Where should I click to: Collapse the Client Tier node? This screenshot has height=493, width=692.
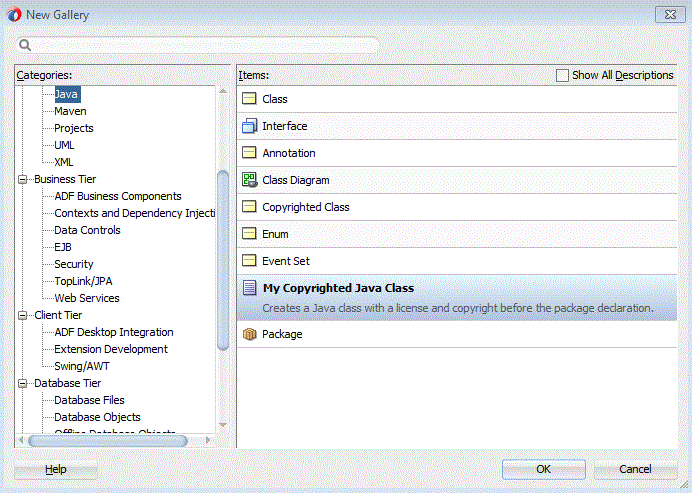(23, 315)
